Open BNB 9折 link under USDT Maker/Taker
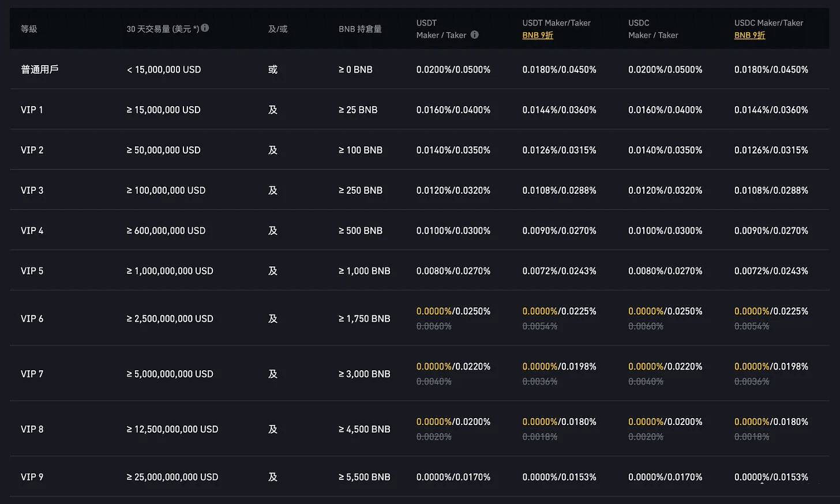Screen dimensions: 840x504 [537, 35]
